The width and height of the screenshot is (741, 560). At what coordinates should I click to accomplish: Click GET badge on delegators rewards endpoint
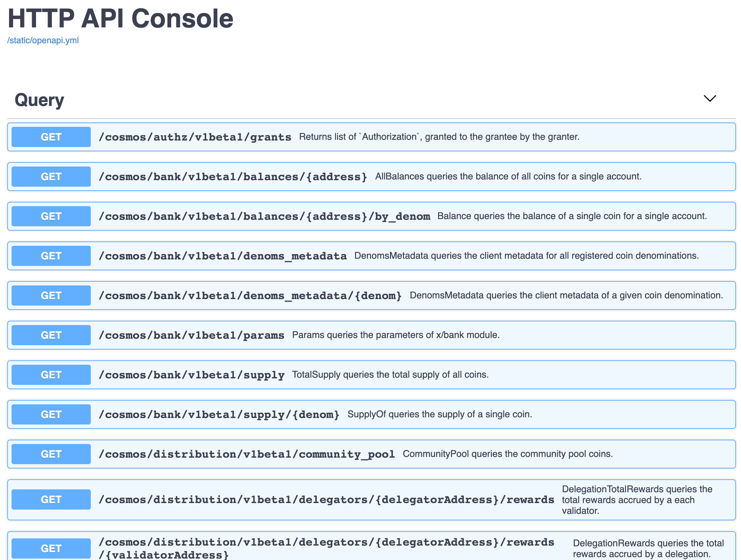coord(50,499)
